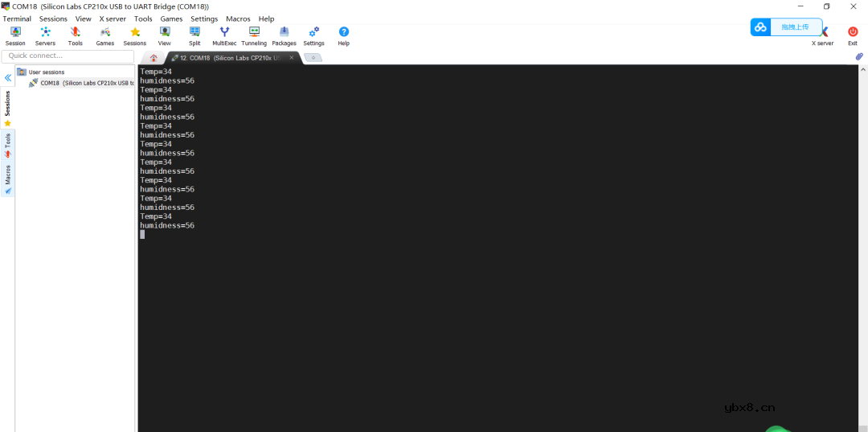868x432 pixels.
Task: Close the COM18 terminal tab
Action: 292,58
